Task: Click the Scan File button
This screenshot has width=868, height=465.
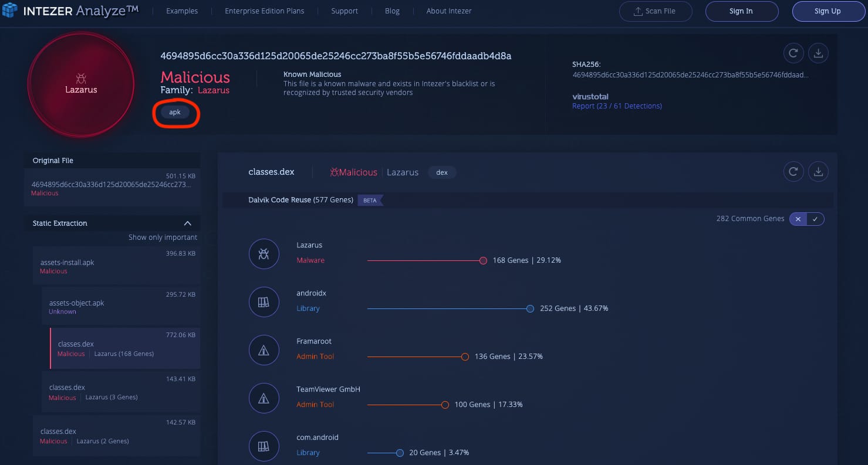Action: [x=655, y=11]
